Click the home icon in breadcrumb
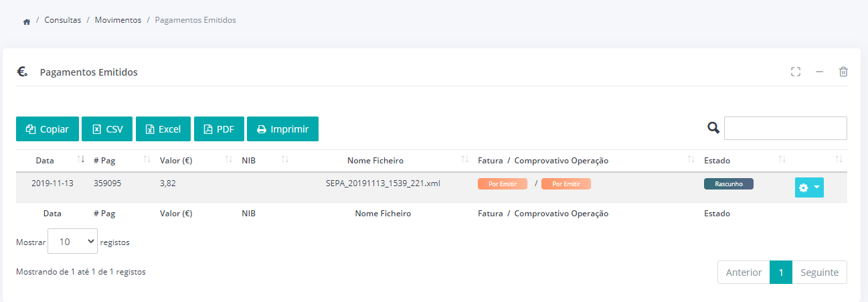The width and height of the screenshot is (868, 302). (27, 21)
